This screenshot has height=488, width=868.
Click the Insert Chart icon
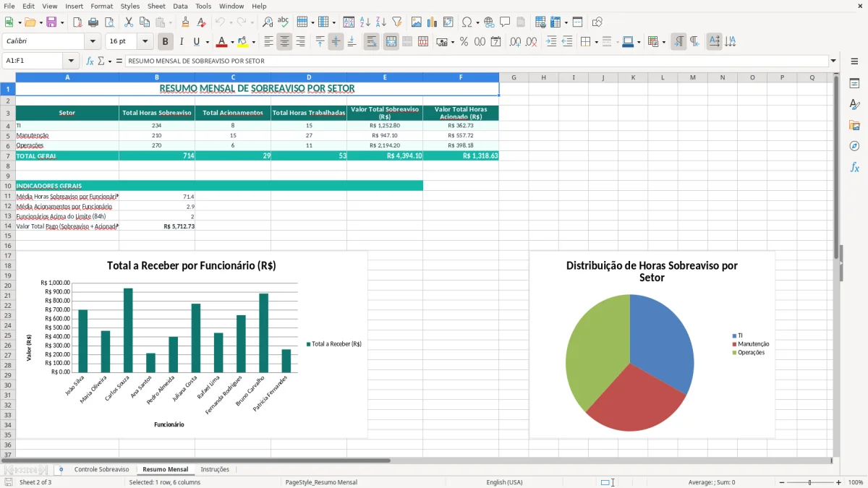(x=433, y=22)
